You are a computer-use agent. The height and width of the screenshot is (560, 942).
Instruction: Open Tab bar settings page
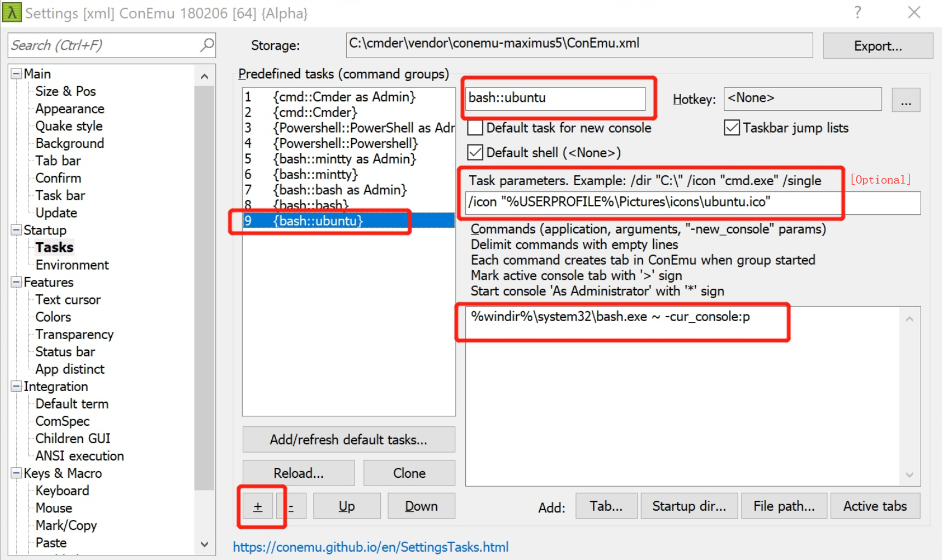[58, 161]
